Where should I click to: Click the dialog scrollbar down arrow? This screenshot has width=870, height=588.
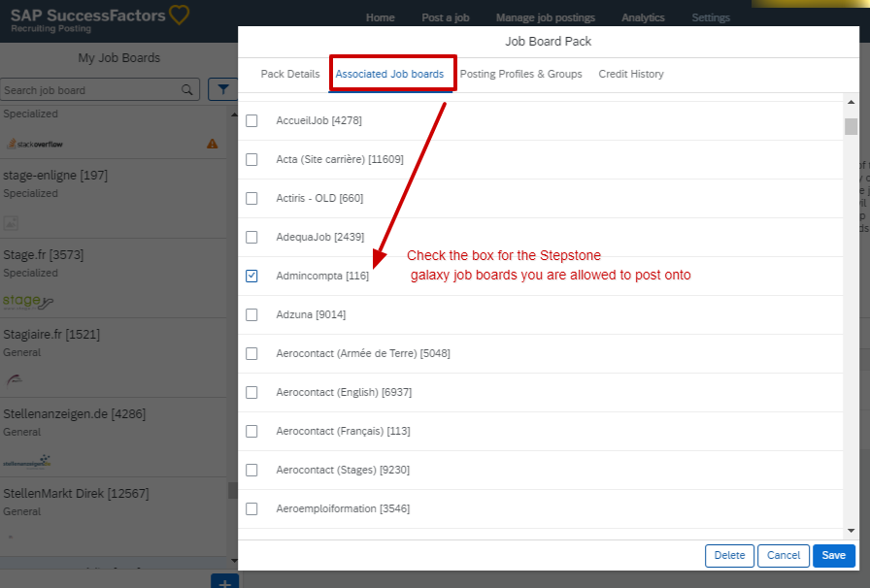[852, 531]
